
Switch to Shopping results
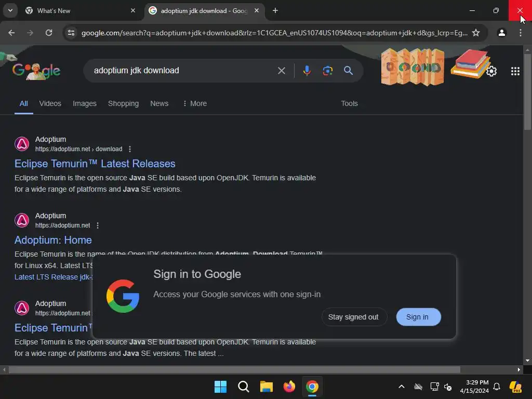pos(123,103)
